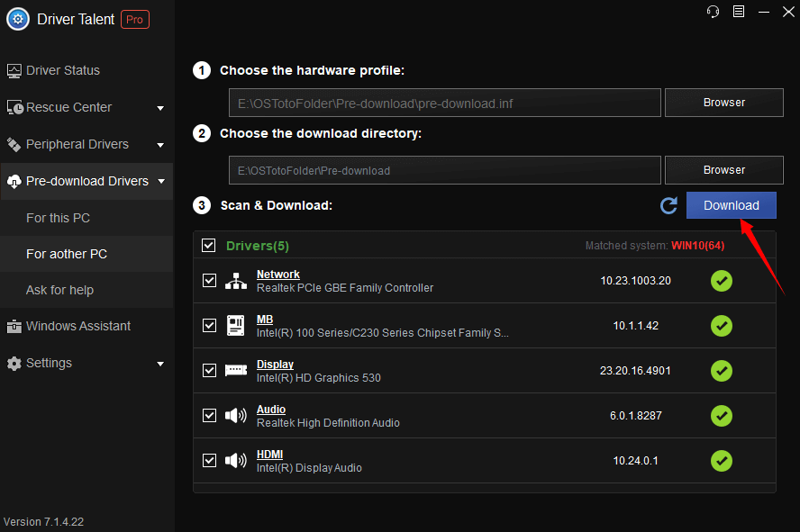Select the Pre-download Drivers menu
800x532 pixels.
[86, 182]
